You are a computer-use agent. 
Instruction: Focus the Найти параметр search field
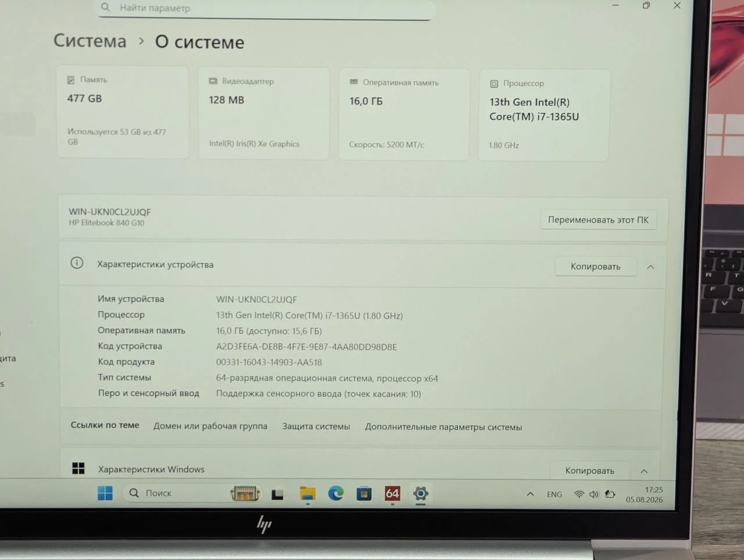pyautogui.click(x=265, y=8)
